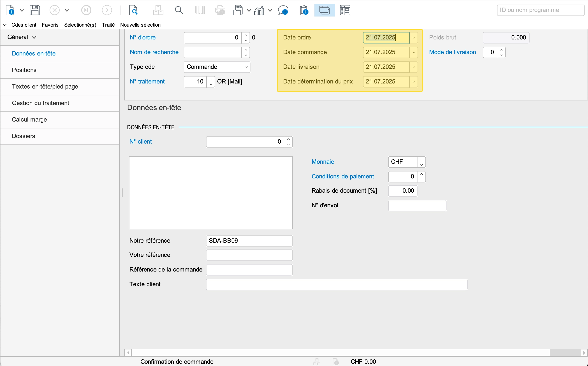Click the new document icon
Viewport: 588px width, 366px height.
10,10
